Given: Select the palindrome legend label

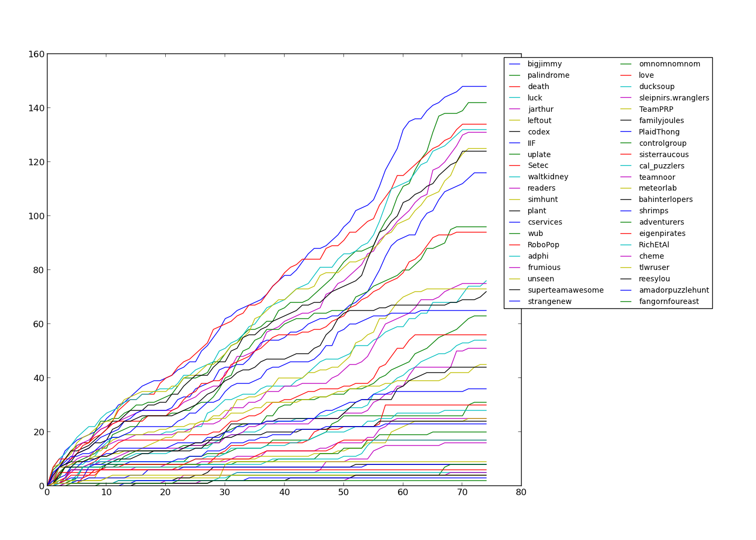Looking at the screenshot, I should click(549, 75).
